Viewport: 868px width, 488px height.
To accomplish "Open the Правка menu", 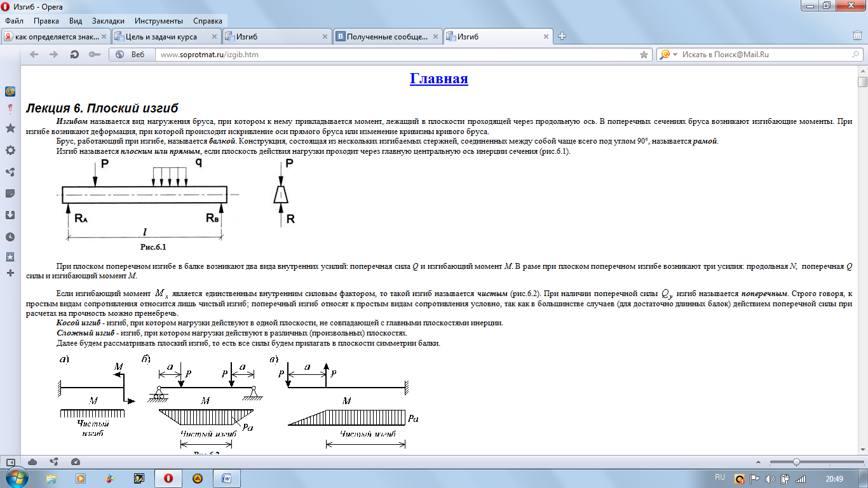I will click(x=46, y=21).
